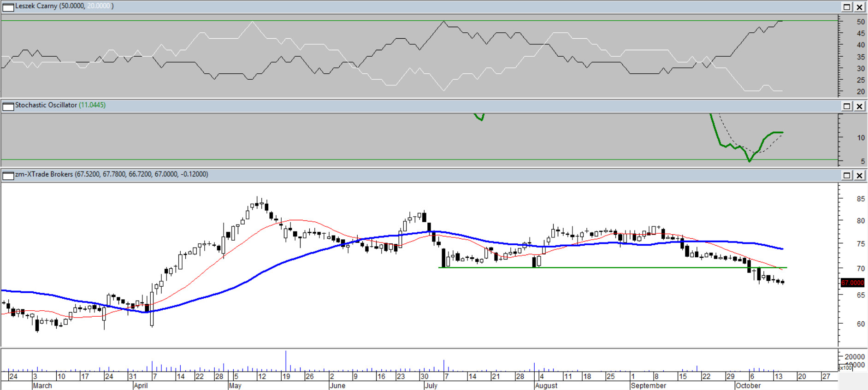Click the x100 volume scale label
Screen dimensions: 868x390
(846, 368)
